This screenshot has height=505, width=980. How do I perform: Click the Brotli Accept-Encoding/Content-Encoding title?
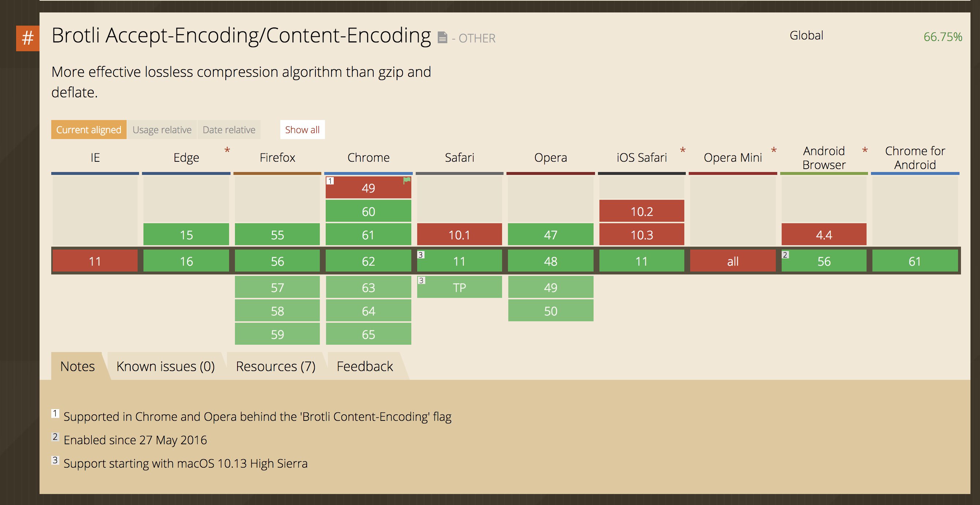(241, 35)
